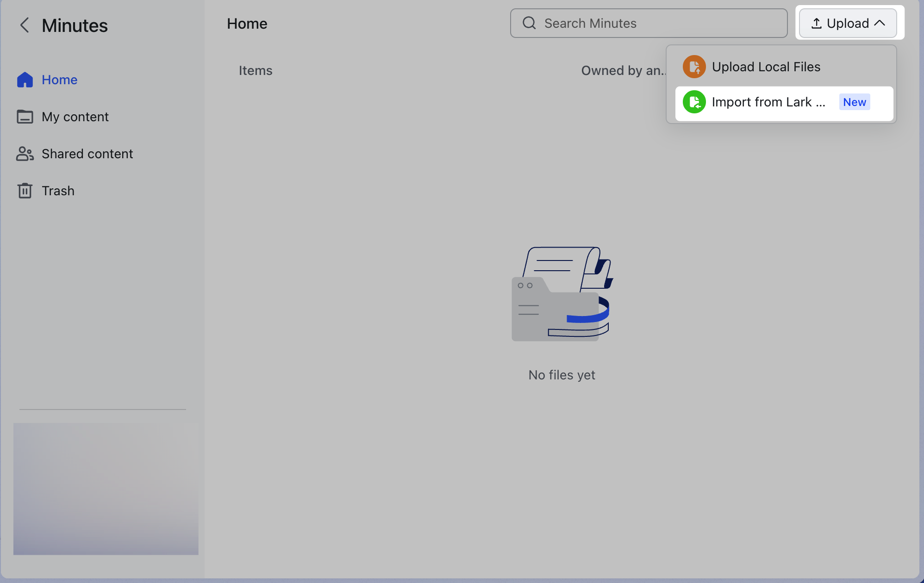Click the Trash bin icon
This screenshot has width=924, height=583.
pyautogui.click(x=25, y=191)
